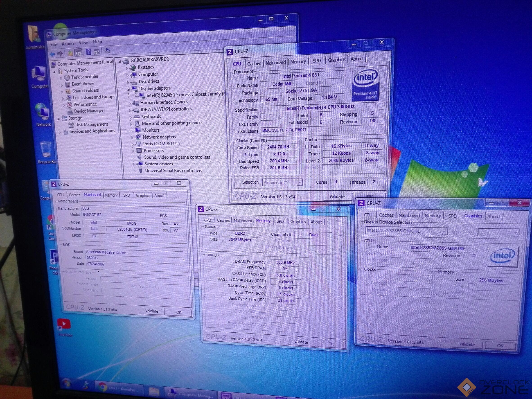Click OK in the Graphics CPU-Z window
532x399 pixels.
click(500, 346)
